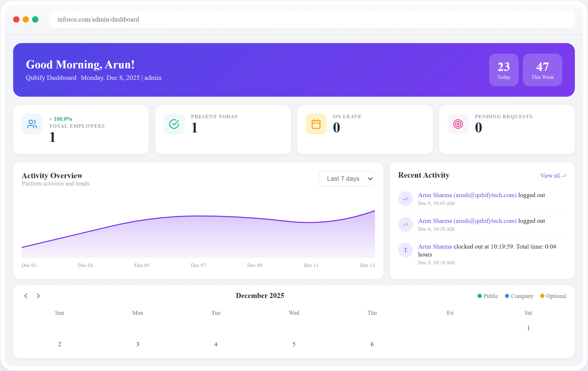588x371 pixels.
Task: Open Arun Sharma link in 10:45 AM entry
Action: tap(467, 195)
